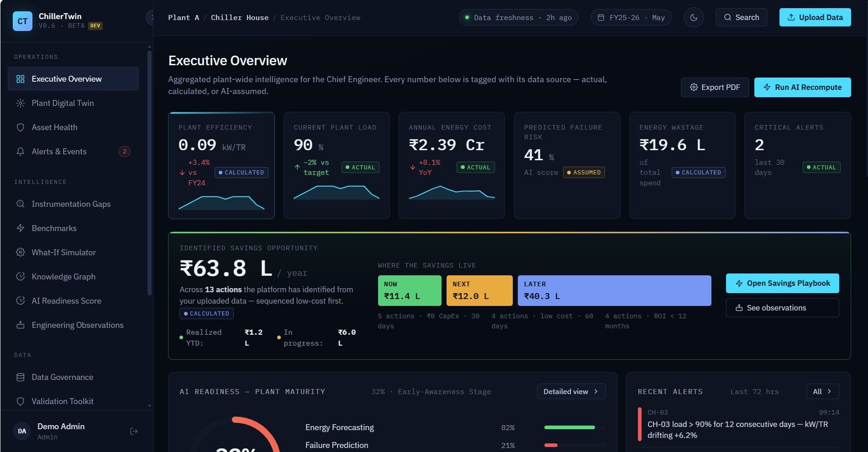The height and width of the screenshot is (452, 868).
Task: Select the orange NEXT ₹12.0 L savings segment
Action: tap(480, 291)
